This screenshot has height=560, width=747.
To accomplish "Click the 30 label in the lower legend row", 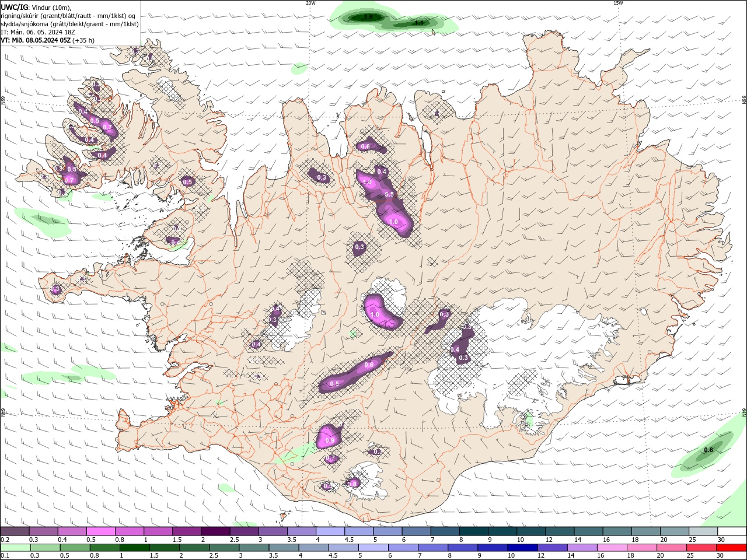I will 721,556.
